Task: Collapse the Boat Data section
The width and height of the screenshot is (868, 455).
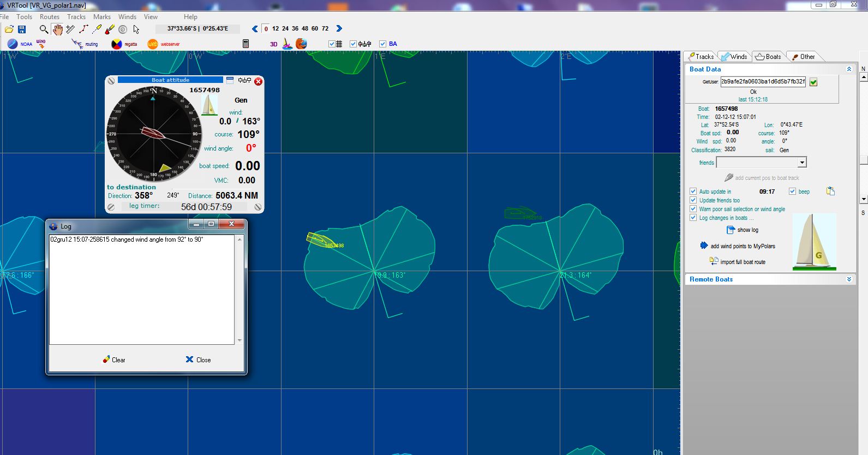Action: 848,69
